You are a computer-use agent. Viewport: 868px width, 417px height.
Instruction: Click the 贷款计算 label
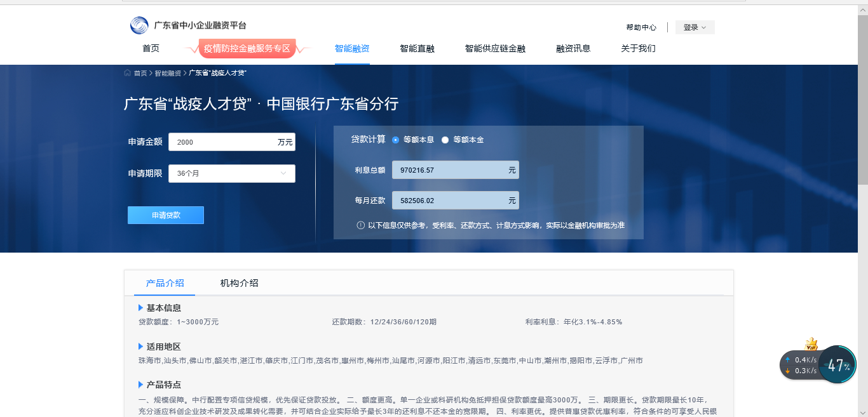point(369,139)
